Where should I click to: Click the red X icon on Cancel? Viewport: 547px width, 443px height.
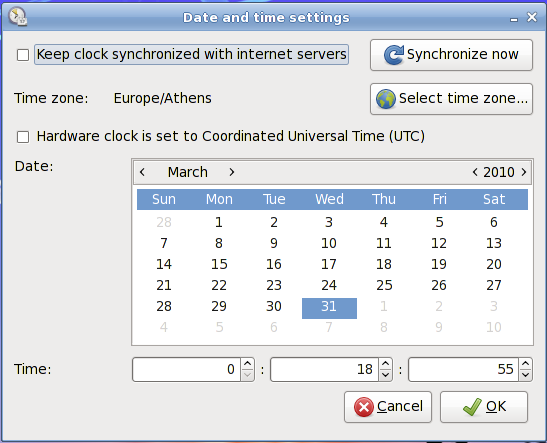click(x=364, y=407)
